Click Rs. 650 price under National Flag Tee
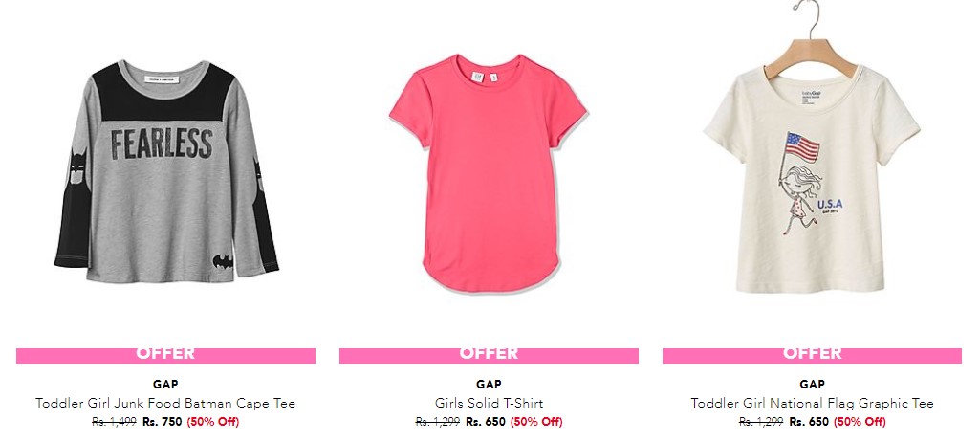The image size is (980, 443). (809, 422)
